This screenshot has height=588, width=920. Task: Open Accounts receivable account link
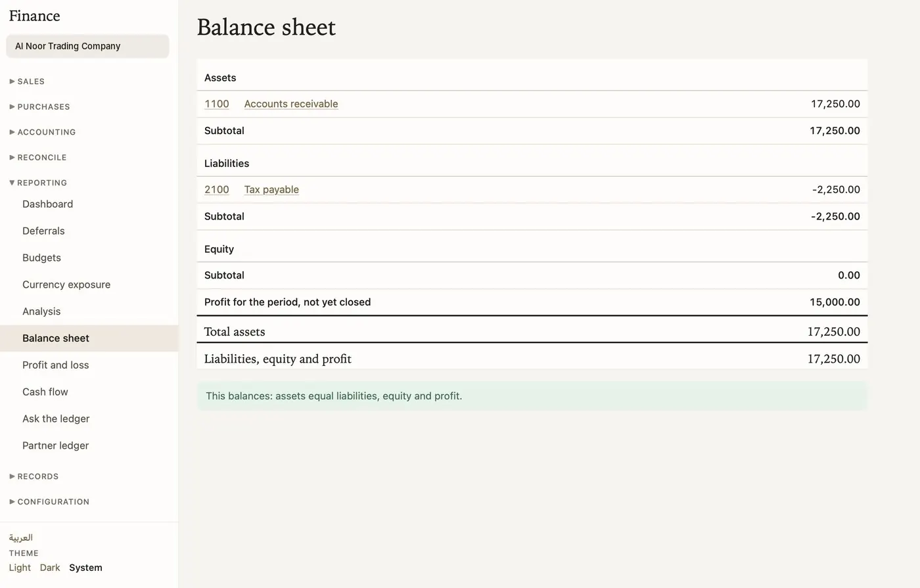coord(291,104)
